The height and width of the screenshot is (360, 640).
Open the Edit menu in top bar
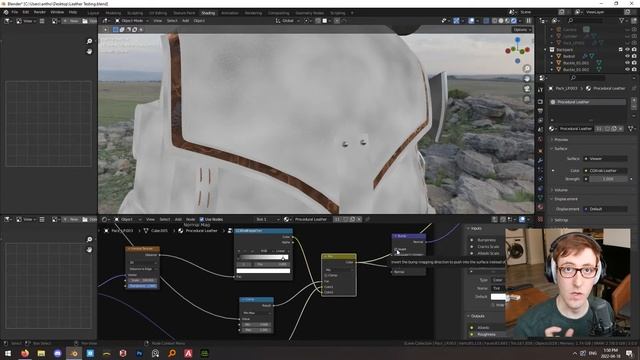point(26,12)
